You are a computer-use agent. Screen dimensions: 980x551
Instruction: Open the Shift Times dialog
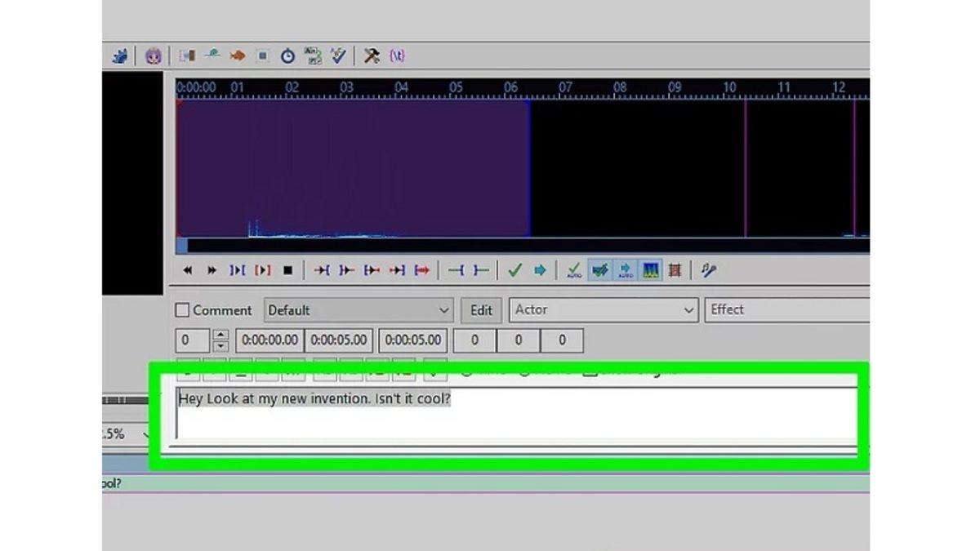(x=287, y=56)
